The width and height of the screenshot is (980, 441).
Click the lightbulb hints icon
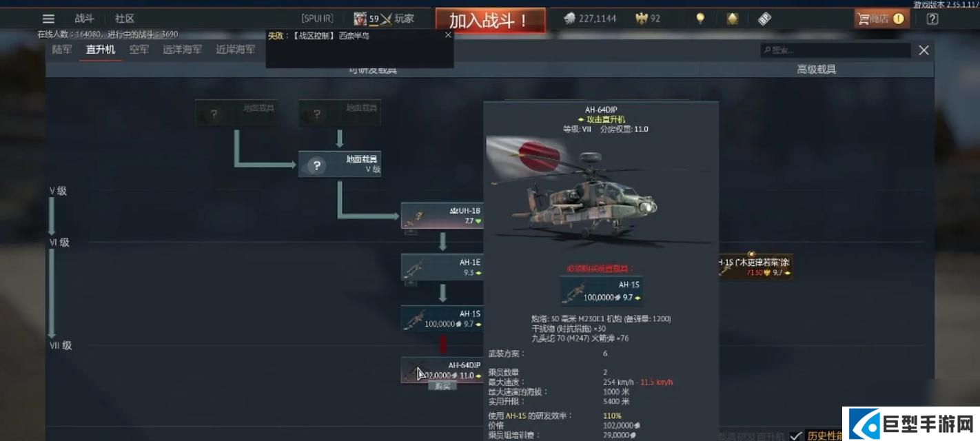tap(700, 19)
